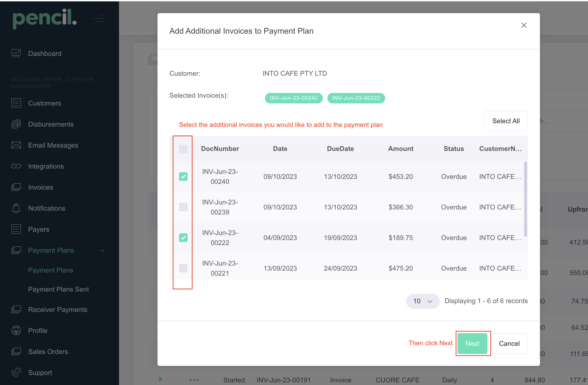Image resolution: width=588 pixels, height=385 pixels.
Task: Open the Support section
Action: tap(40, 372)
